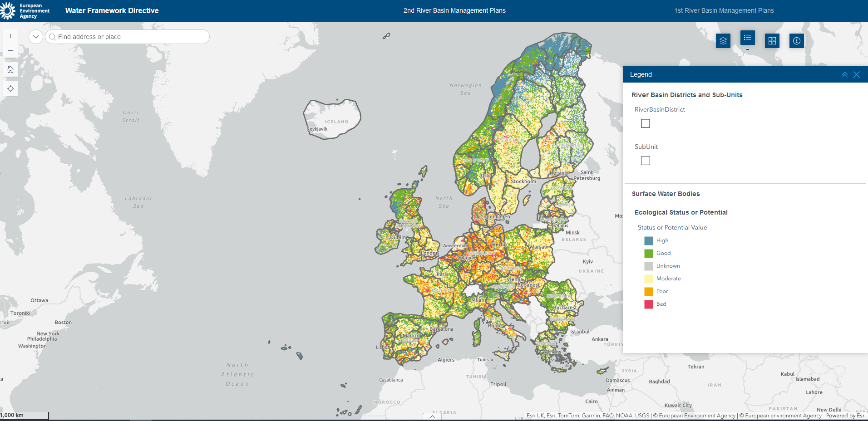
Task: Toggle the legend panel icon
Action: [748, 38]
